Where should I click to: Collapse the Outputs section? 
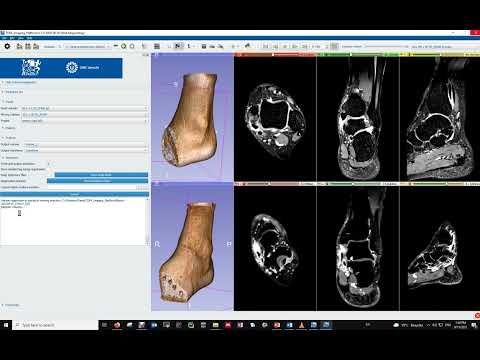[x=9, y=138]
